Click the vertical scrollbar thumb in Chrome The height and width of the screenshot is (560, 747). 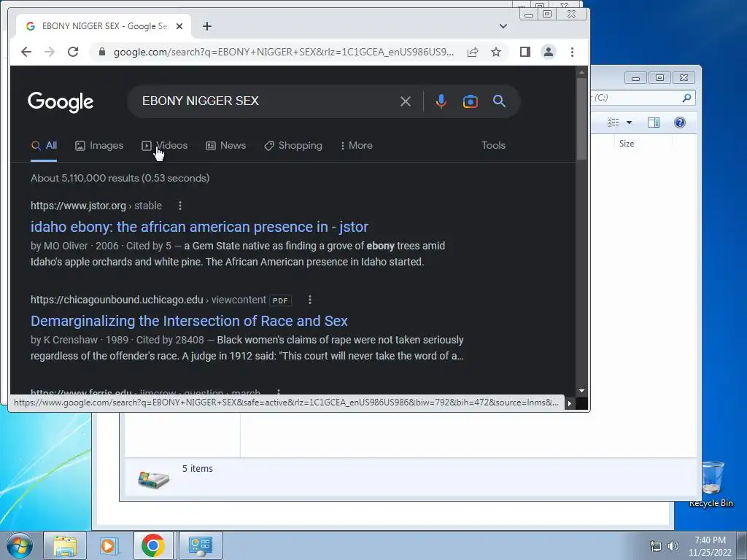581,119
